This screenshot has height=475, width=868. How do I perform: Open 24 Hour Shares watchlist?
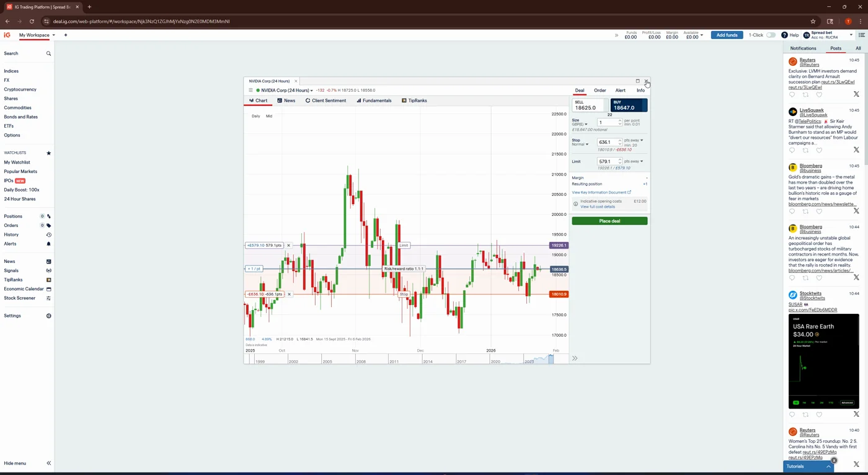pos(20,199)
